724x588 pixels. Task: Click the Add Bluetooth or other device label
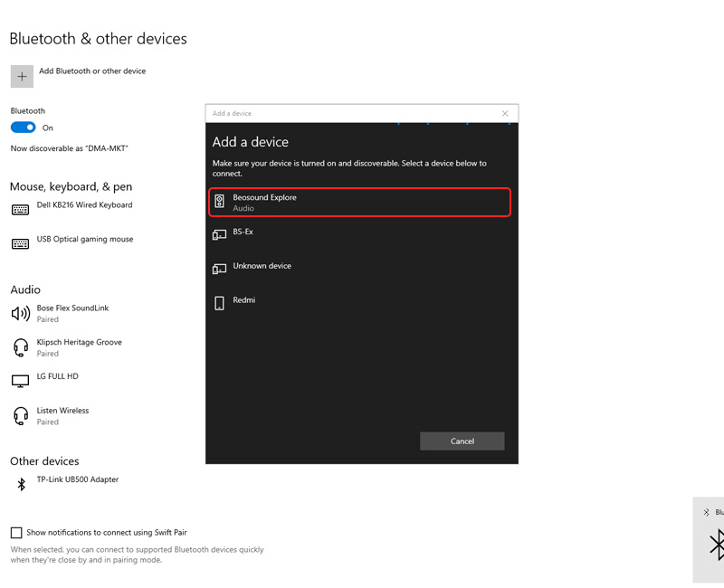click(x=92, y=71)
